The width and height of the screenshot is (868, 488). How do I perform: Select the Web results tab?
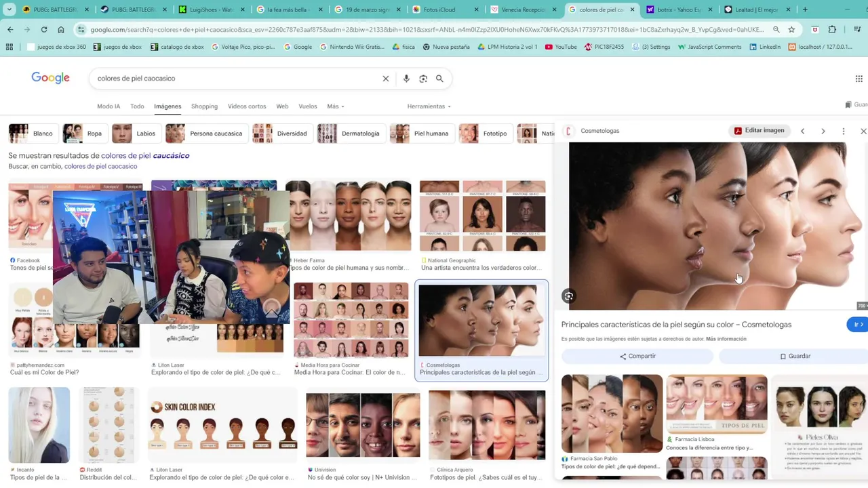[282, 106]
